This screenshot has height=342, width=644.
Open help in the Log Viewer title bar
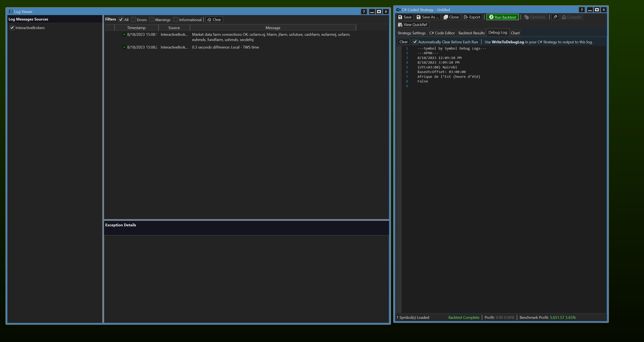click(364, 12)
